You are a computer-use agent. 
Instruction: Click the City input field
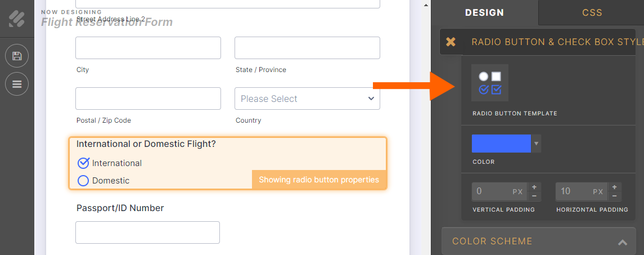[x=148, y=48]
